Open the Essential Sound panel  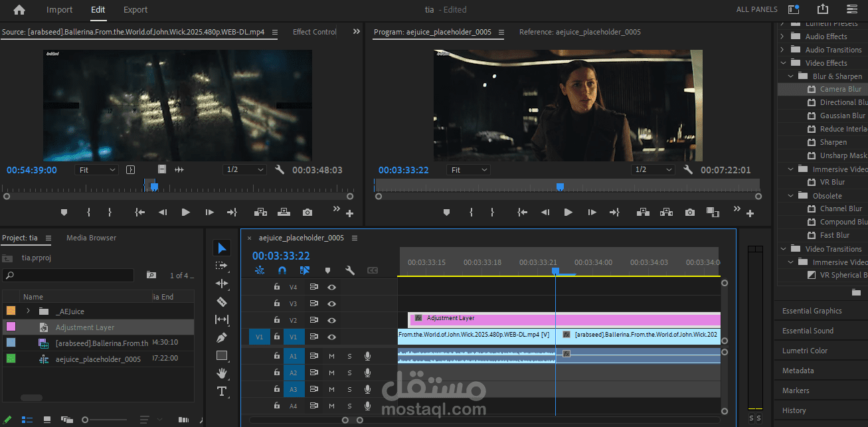tap(808, 331)
